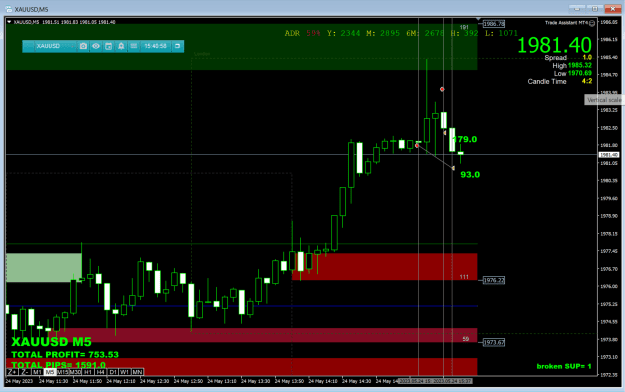
Task: Click the broken SUP= 1 label
Action: coord(564,366)
